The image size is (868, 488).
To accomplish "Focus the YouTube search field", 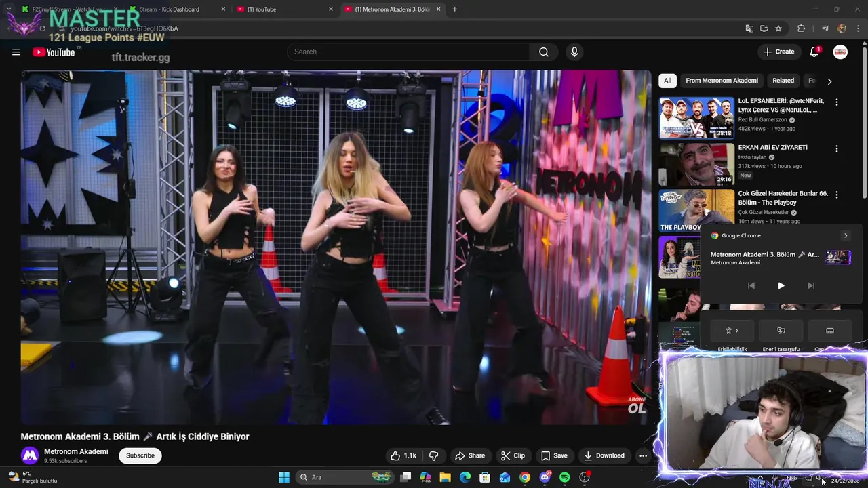I will pos(409,52).
